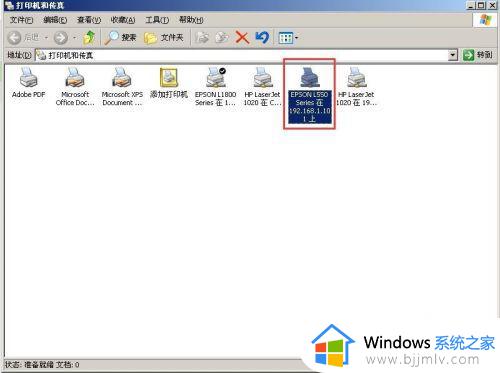This screenshot has width=500, height=373.
Task: Select Microsoft XPS Document printer
Action: point(122,86)
